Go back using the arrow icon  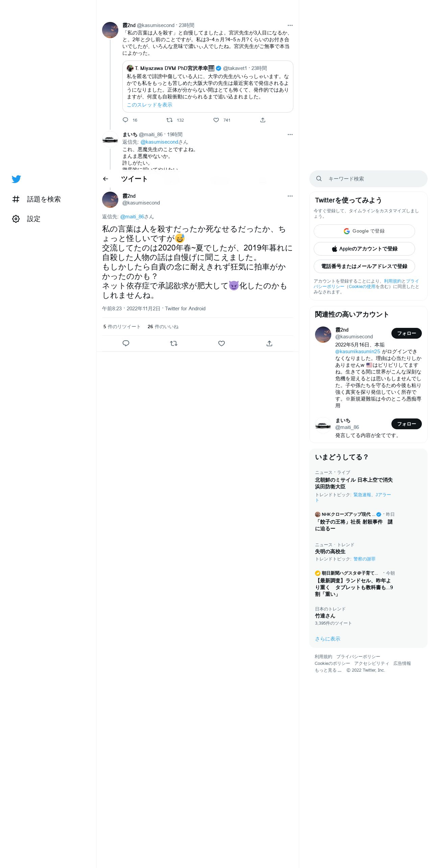pos(106,179)
